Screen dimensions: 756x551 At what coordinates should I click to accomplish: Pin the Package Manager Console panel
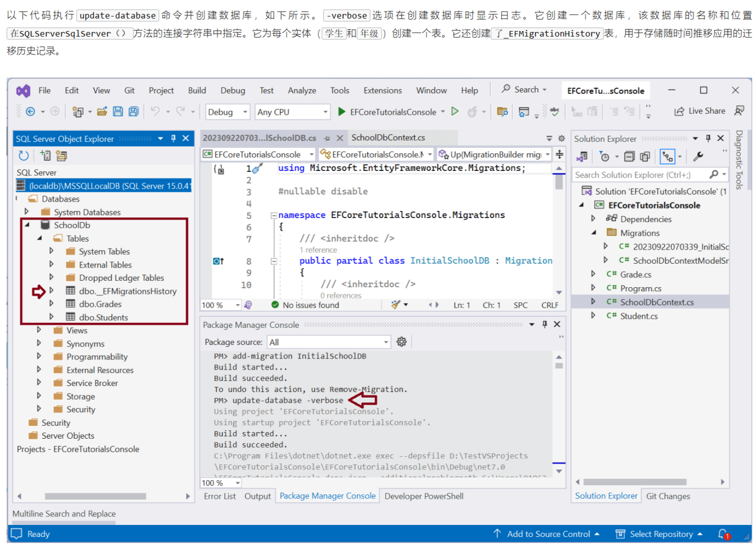coord(544,324)
